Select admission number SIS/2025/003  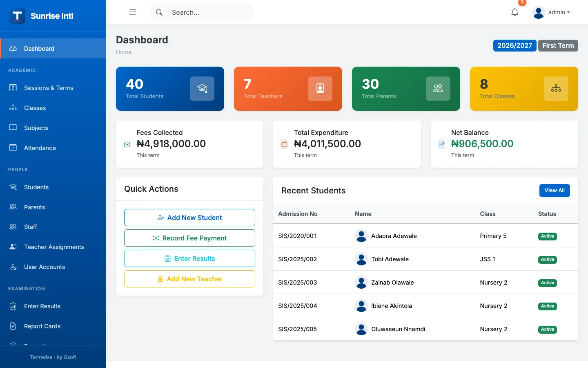[x=298, y=283]
